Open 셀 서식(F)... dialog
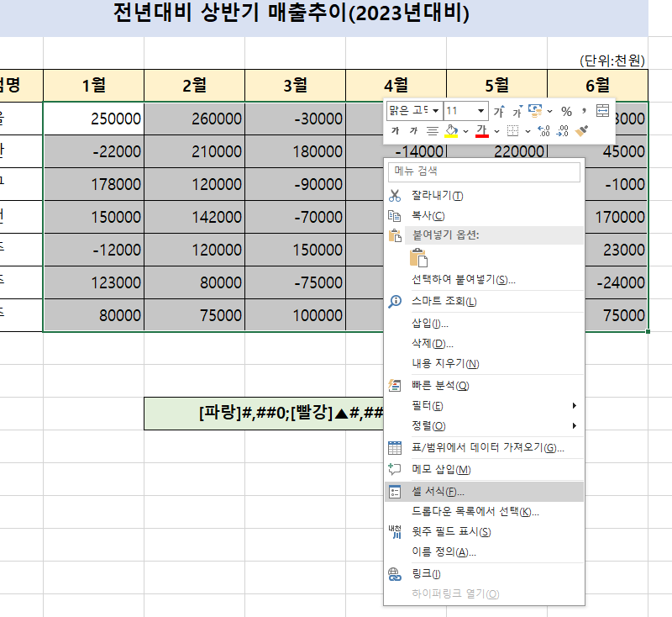The height and width of the screenshot is (617, 672). click(485, 492)
